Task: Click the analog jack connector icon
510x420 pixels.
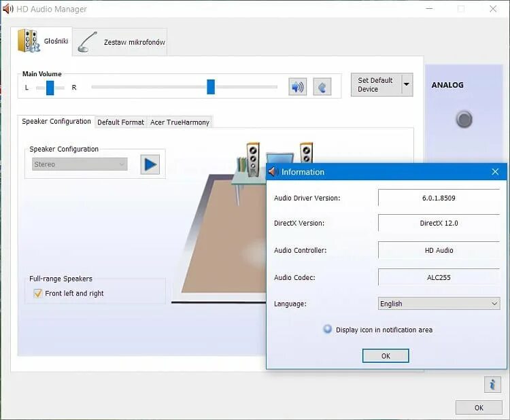Action: [464, 119]
